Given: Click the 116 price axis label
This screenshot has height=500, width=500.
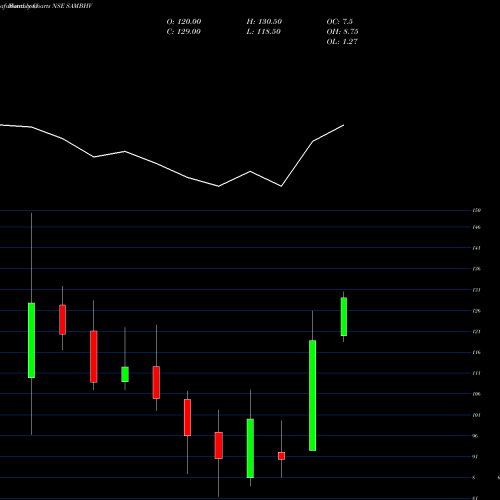Looking at the screenshot, I should [476, 352].
